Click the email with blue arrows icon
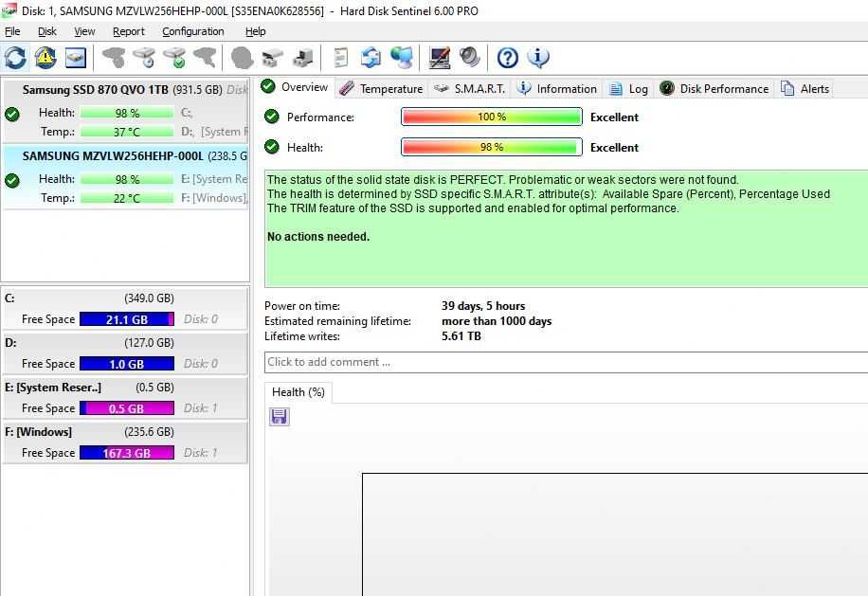The height and width of the screenshot is (596, 868). tap(371, 58)
